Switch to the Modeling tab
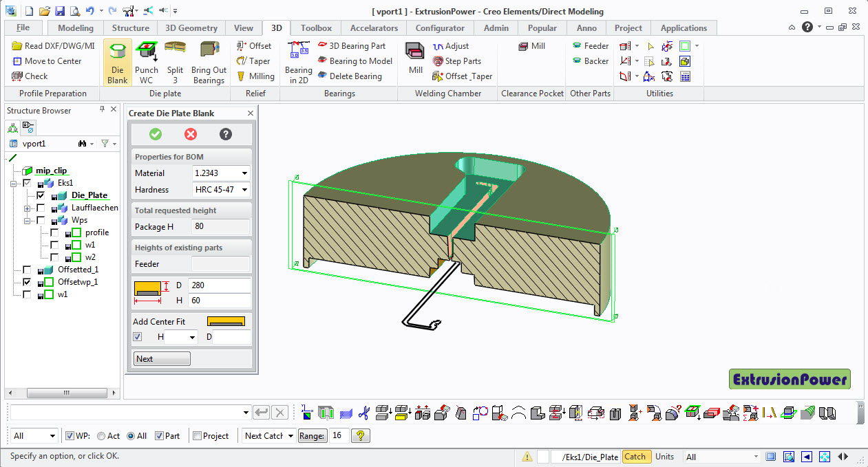Viewport: 868px width, 467px height. [76, 28]
